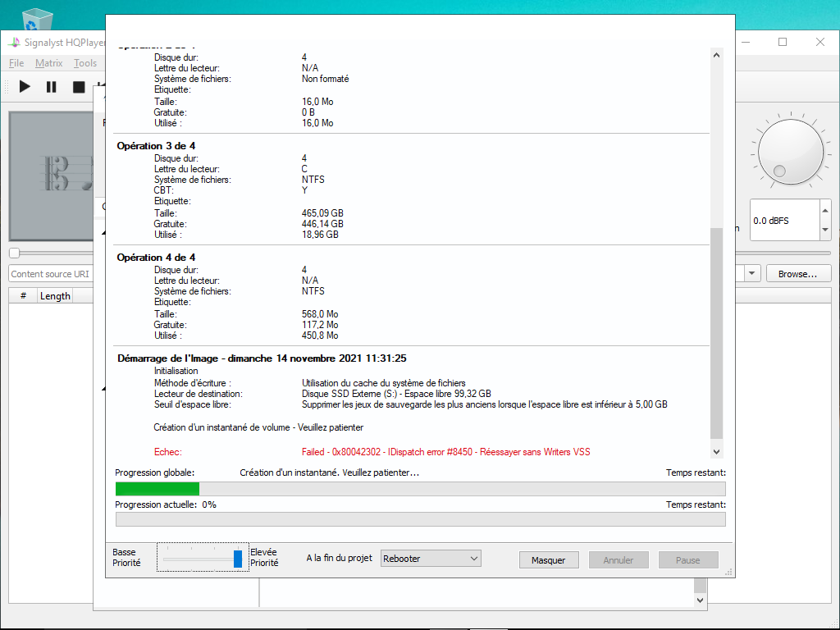This screenshot has width=840, height=630.
Task: Click the 'Echec:' label
Action: (x=167, y=452)
